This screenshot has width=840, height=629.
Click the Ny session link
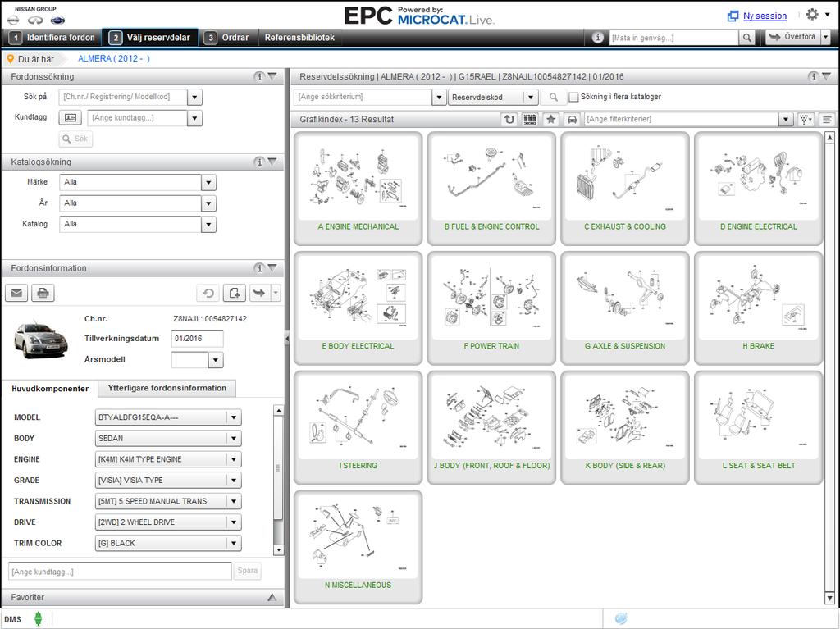pyautogui.click(x=765, y=16)
